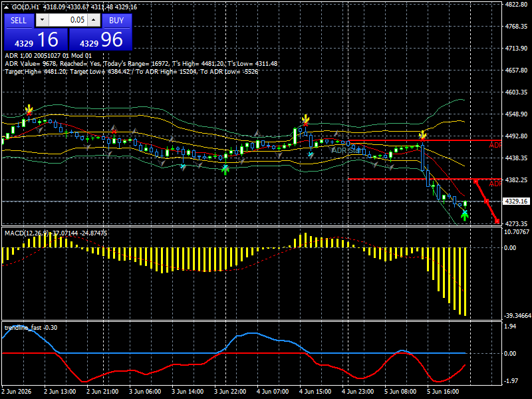The width and height of the screenshot is (532, 399).
Task: Select the top red square of projection line
Action: click(475, 182)
